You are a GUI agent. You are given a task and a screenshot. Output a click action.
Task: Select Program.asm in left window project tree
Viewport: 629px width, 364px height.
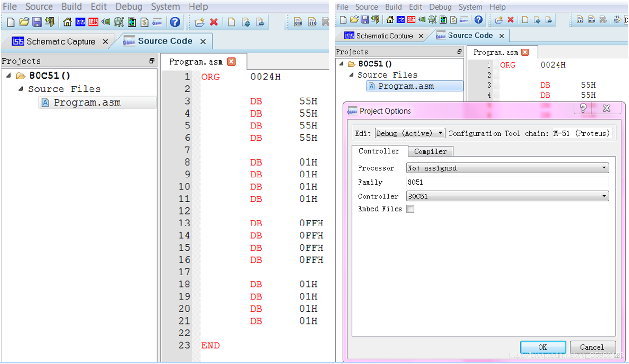click(87, 103)
